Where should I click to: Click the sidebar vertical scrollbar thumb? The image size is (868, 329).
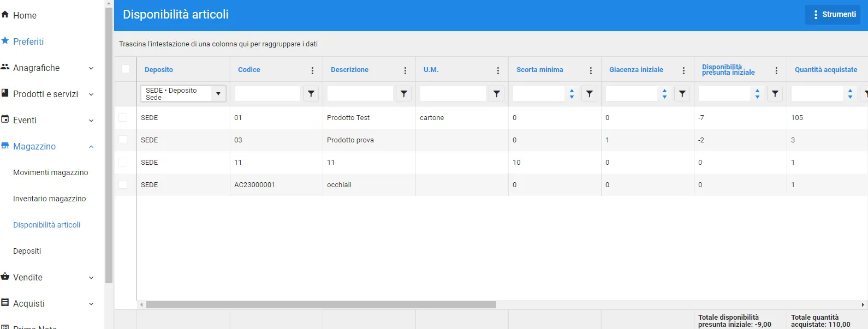[109, 145]
